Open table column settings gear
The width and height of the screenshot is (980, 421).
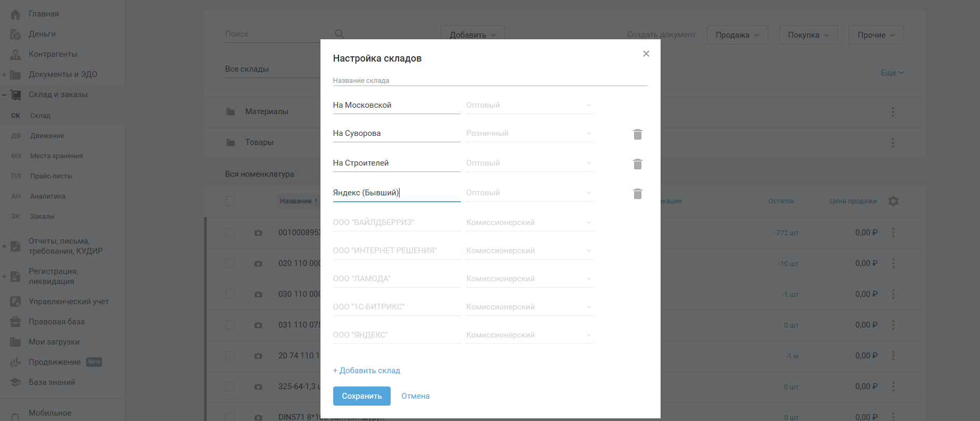click(x=893, y=201)
